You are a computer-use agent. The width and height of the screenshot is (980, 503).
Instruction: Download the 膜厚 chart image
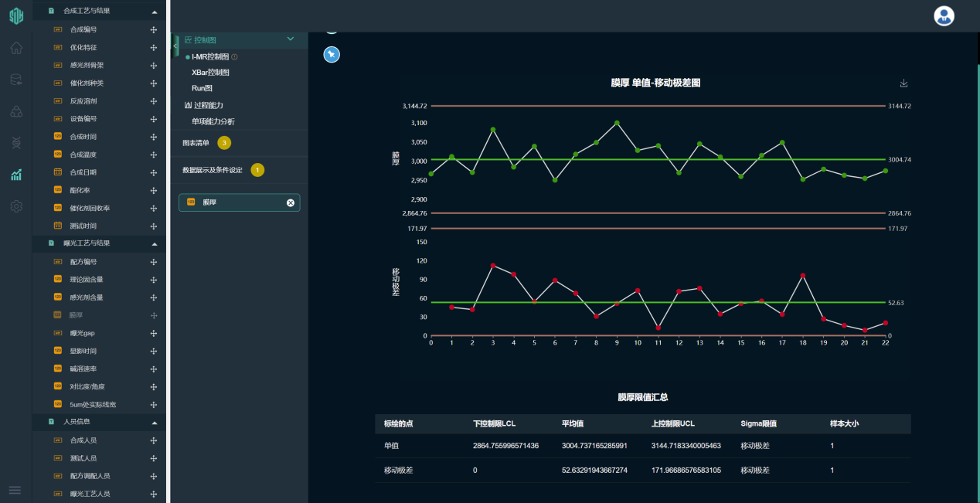[904, 83]
